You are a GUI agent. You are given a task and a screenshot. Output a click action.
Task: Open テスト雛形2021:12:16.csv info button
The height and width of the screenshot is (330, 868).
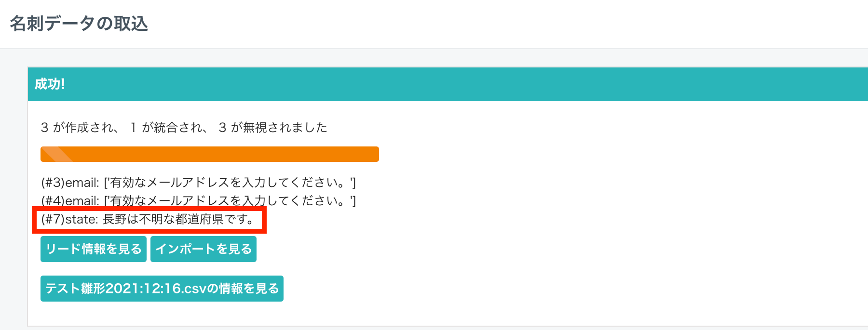coord(162,289)
